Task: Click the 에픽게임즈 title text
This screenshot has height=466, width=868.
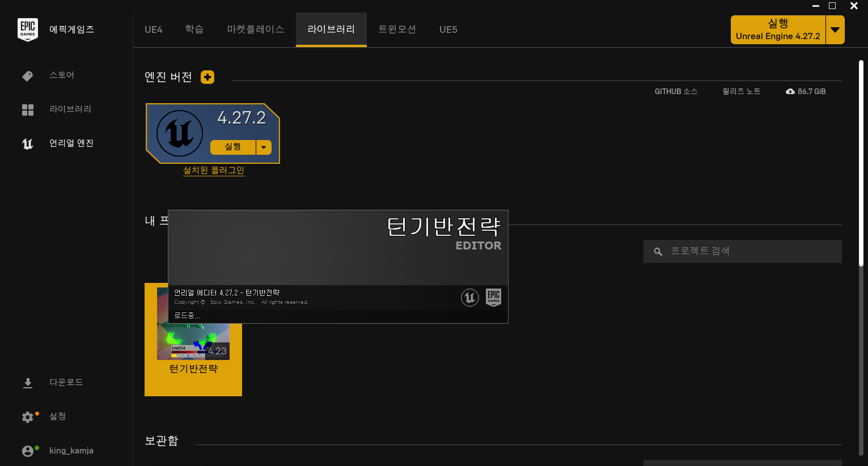Action: [x=72, y=29]
